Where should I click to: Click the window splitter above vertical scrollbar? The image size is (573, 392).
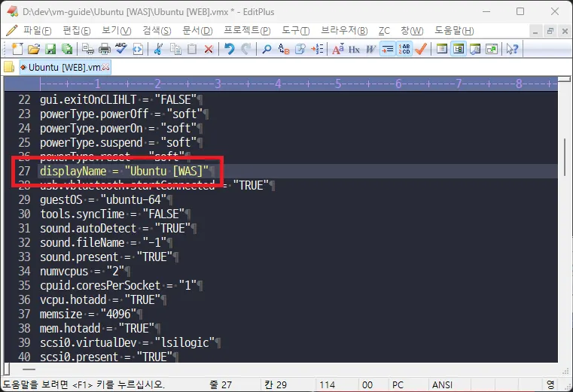[565, 79]
